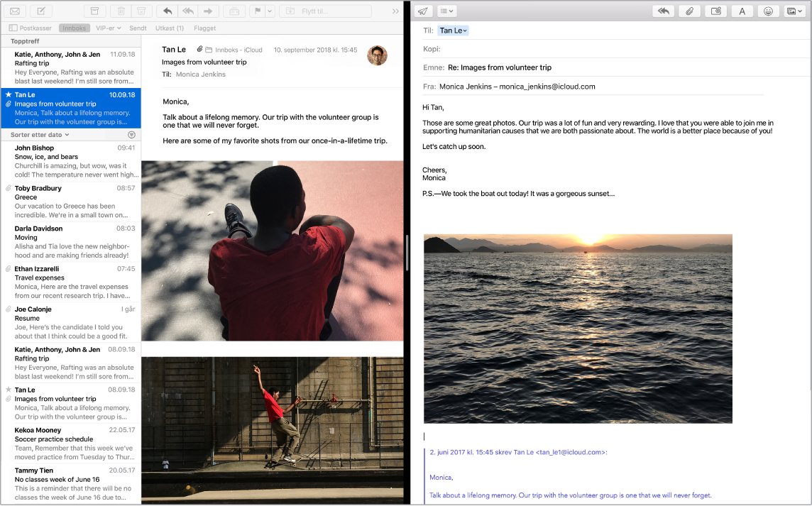The height and width of the screenshot is (506, 812).
Task: Mark the message as junk
Action: click(140, 11)
